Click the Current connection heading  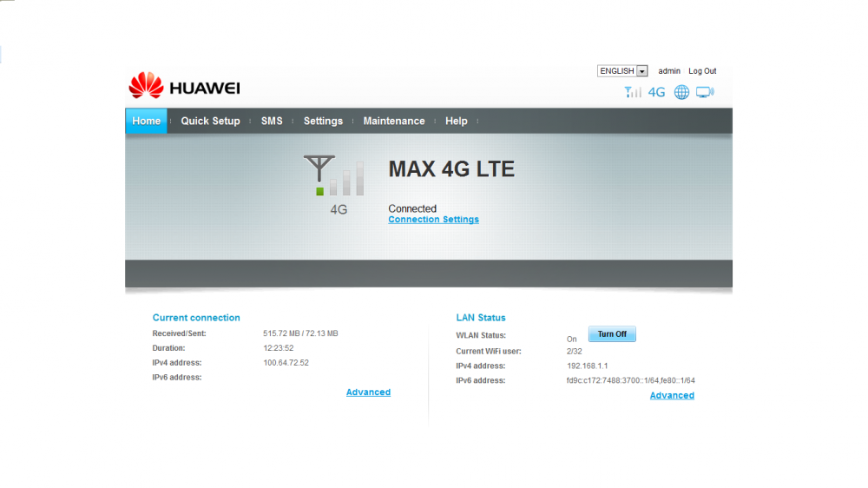[x=196, y=318]
